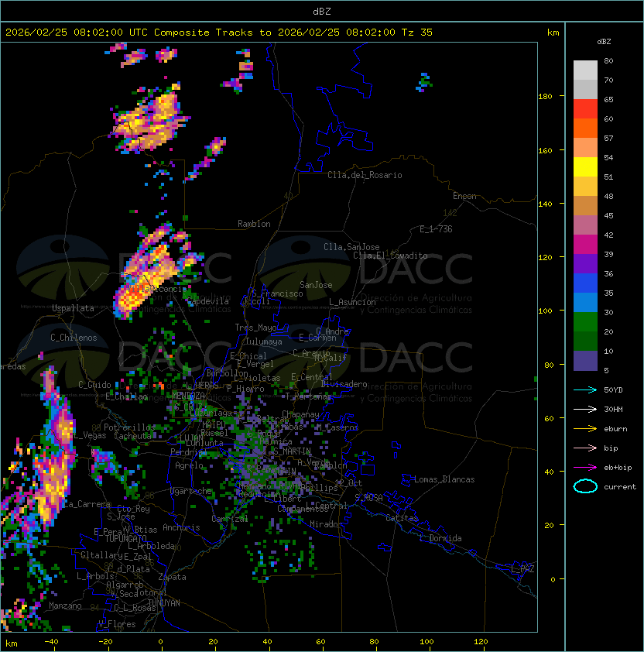Click the 'Clla.del_Rosario' map label
The image size is (644, 652).
[x=365, y=175]
